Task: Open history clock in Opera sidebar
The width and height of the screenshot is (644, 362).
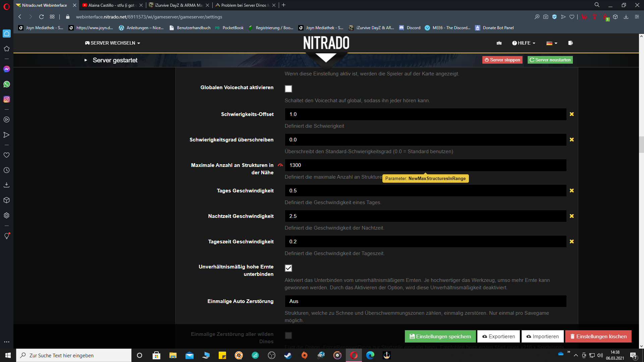Action: (x=7, y=170)
